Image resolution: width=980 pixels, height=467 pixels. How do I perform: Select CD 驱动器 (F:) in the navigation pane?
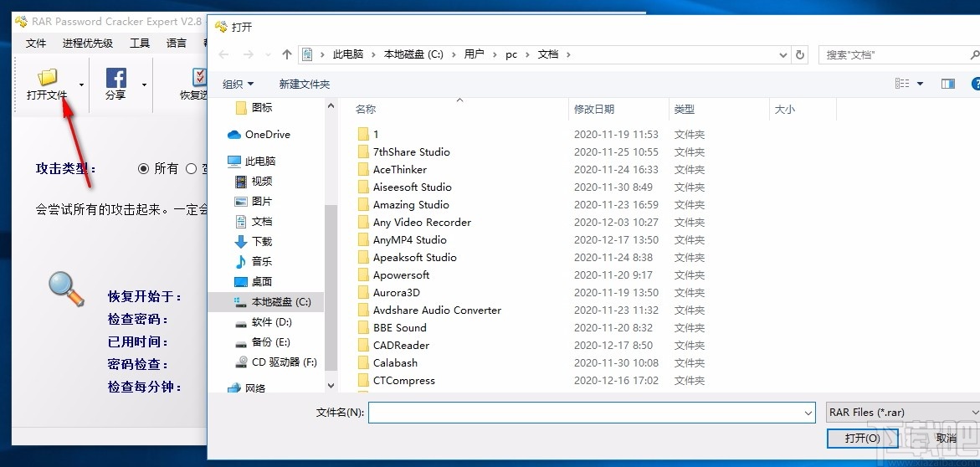pos(275,362)
